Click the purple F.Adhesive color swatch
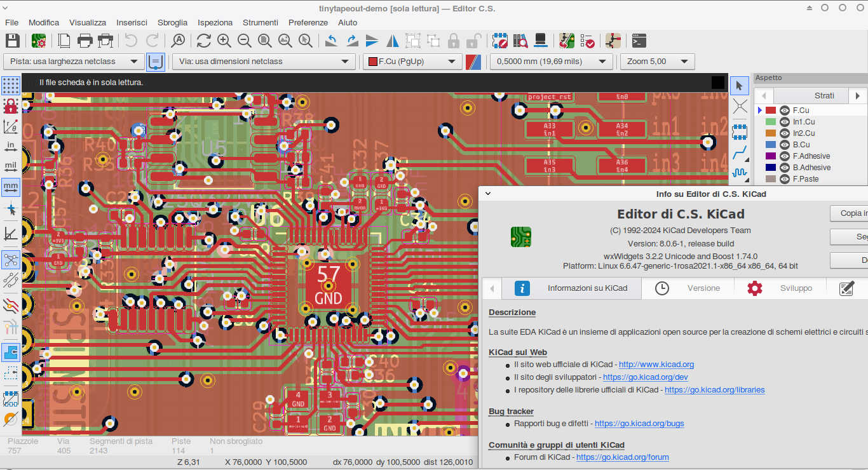The image size is (868, 470). (x=771, y=156)
